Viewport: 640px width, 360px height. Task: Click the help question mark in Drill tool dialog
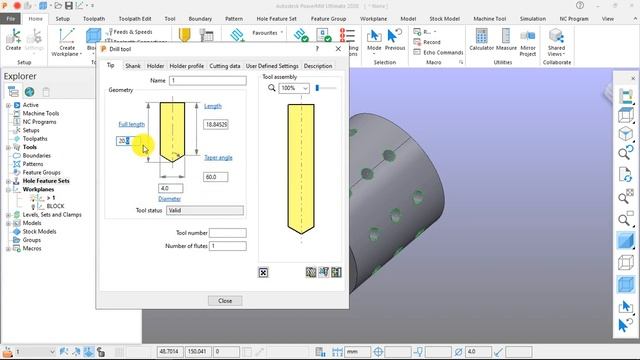click(317, 49)
